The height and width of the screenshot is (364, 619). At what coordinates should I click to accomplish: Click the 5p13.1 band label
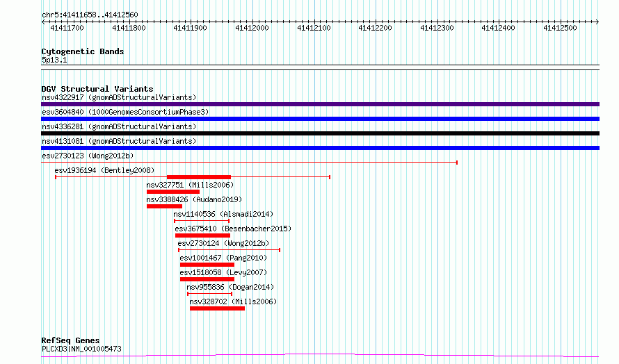tap(54, 60)
